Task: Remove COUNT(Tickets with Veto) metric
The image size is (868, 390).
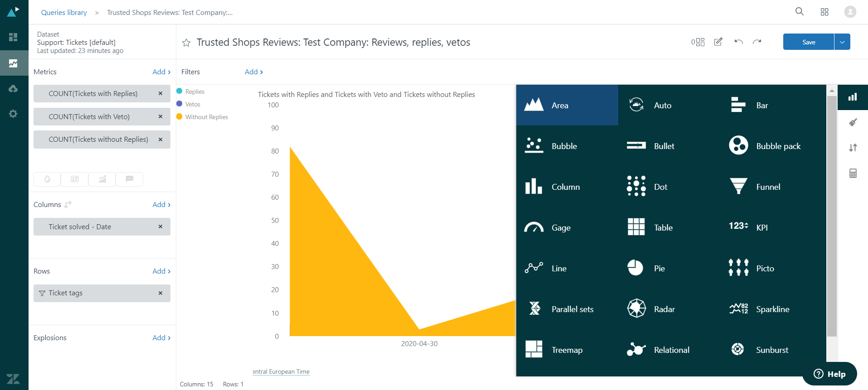Action: coord(160,116)
